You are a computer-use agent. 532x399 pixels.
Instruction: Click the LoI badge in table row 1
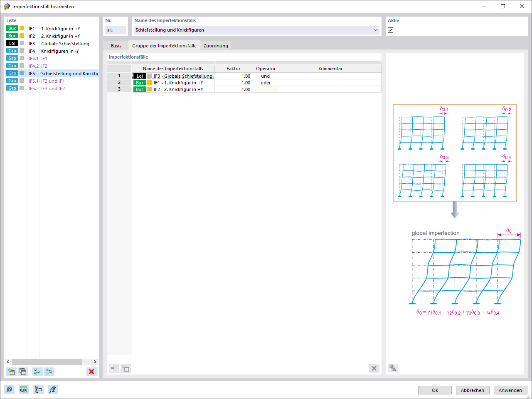click(140, 76)
